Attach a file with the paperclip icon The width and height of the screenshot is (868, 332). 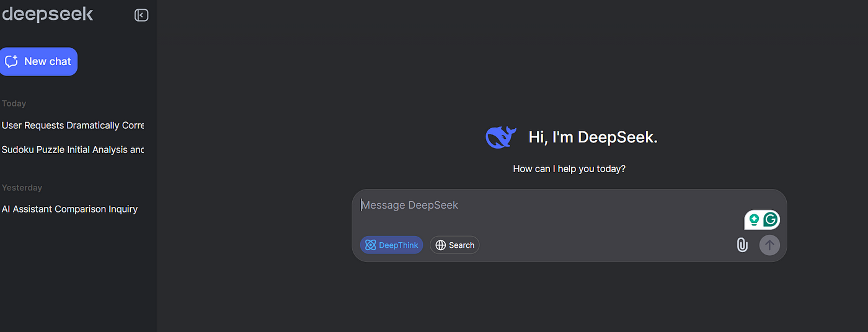[742, 245]
